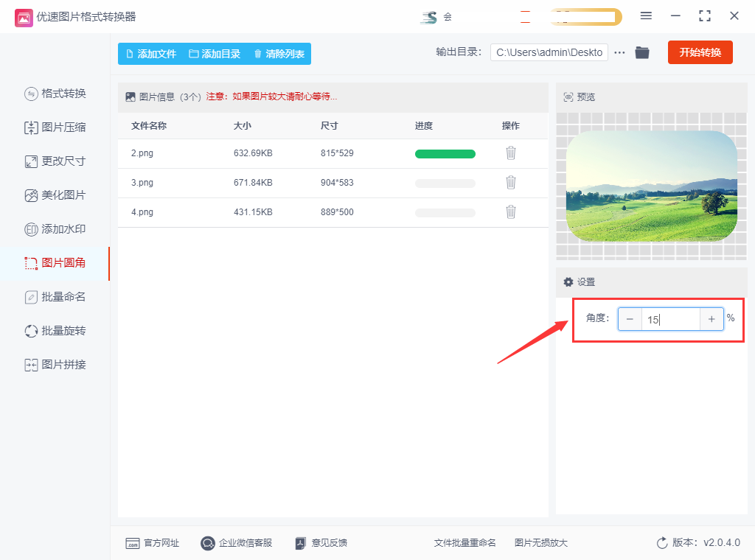Screen dimensions: 755x560
Task: Click the 文件名称 column header
Action: (149, 125)
